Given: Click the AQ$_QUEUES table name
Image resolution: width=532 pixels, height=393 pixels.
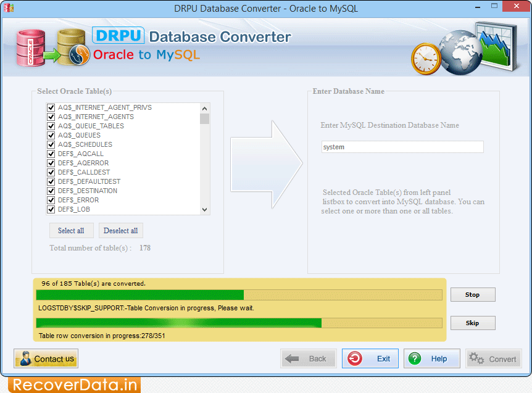Looking at the screenshot, I should [79, 135].
